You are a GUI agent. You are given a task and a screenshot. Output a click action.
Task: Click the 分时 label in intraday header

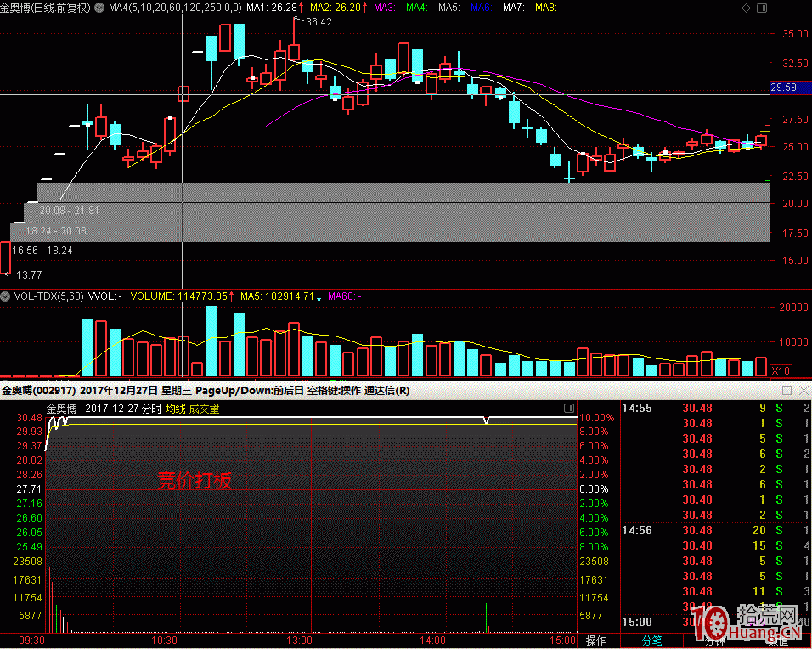[x=152, y=409]
